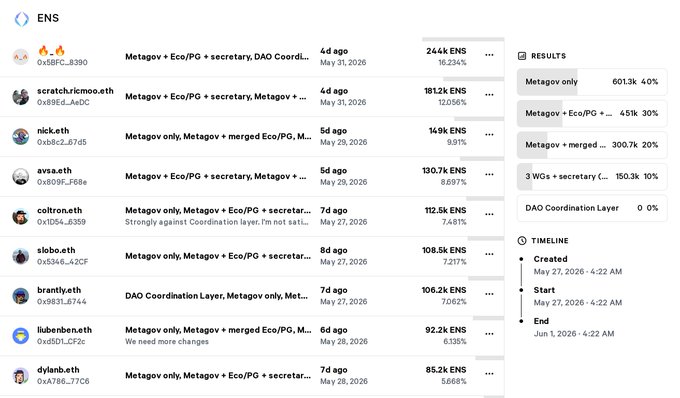Viewport: 680px width, 398px height.
Task: Open liubenben.eth voter profile
Action: tap(64, 330)
